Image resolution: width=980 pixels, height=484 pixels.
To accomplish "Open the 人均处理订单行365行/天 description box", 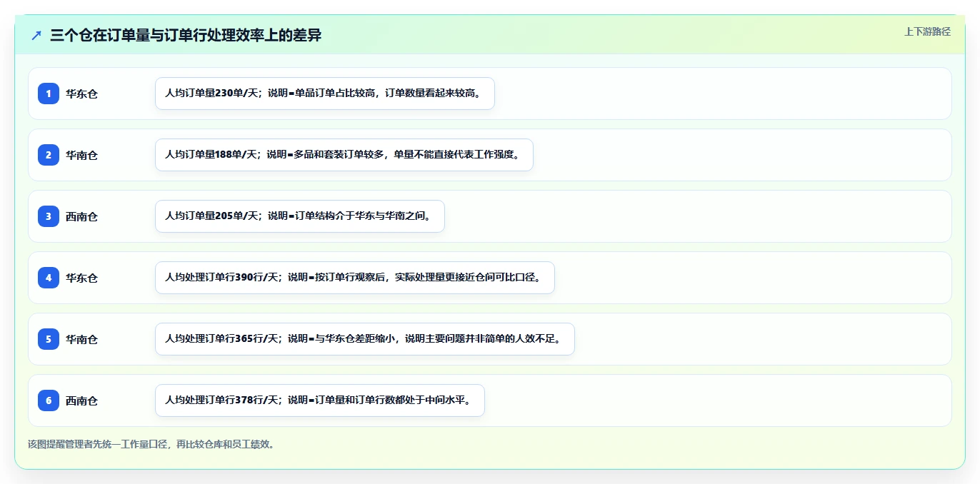I will coord(365,339).
